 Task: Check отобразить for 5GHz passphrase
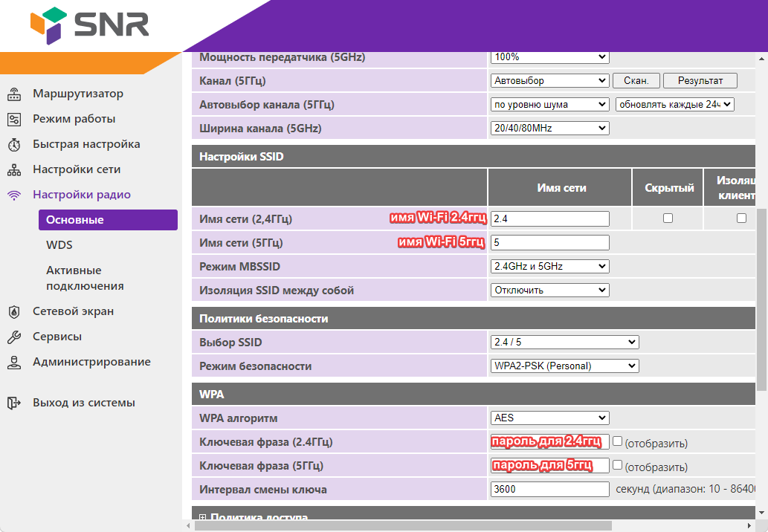(x=618, y=465)
